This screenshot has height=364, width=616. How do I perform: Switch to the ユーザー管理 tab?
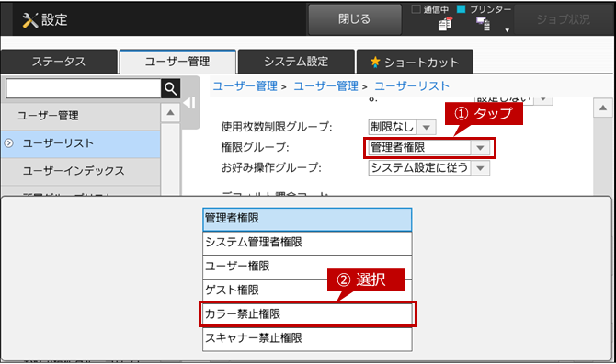177,62
